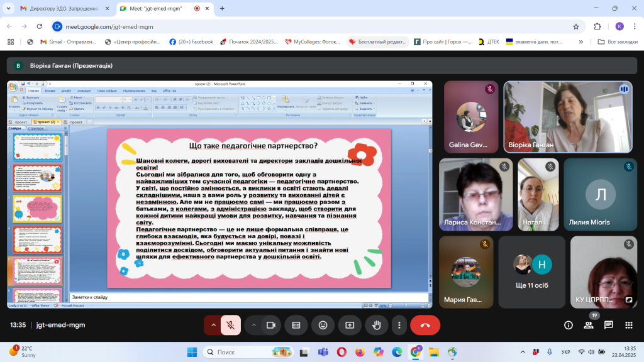644x362 pixels.
Task: Raise your hand in the meeting
Action: 377,325
